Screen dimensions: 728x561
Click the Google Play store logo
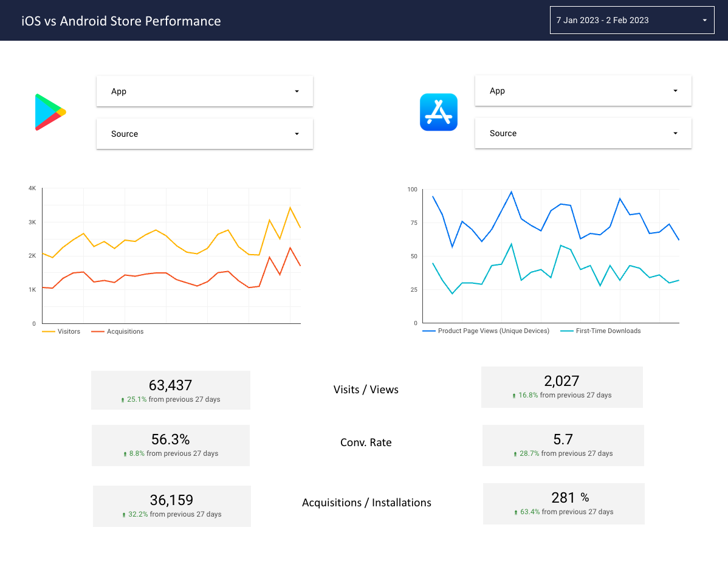(50, 112)
